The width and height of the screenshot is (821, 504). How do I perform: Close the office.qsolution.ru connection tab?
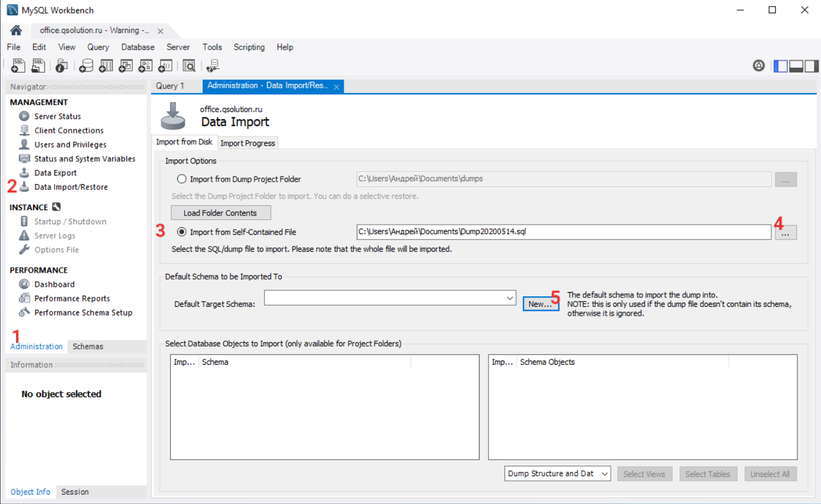tap(161, 31)
